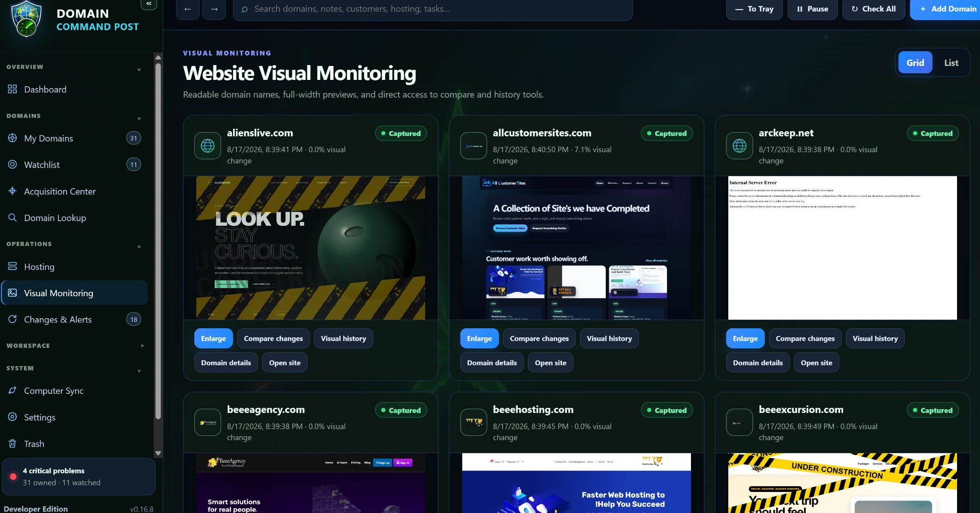Enlarge the alienslive.com preview

213,338
